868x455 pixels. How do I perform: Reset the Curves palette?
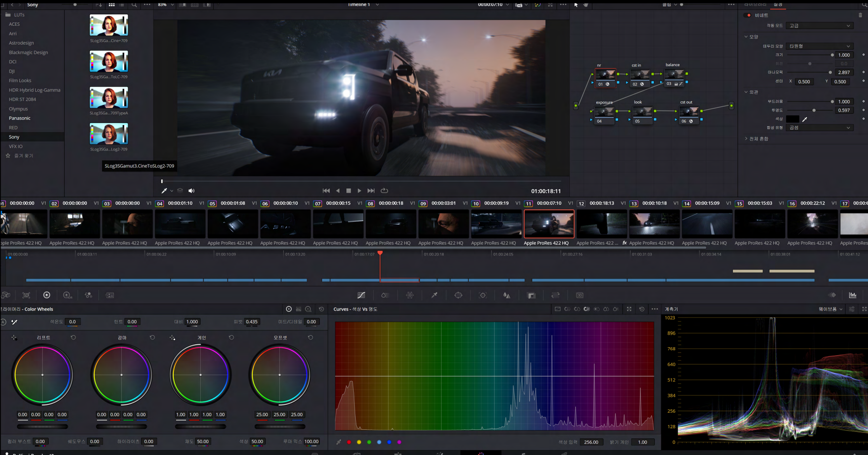pyautogui.click(x=642, y=309)
